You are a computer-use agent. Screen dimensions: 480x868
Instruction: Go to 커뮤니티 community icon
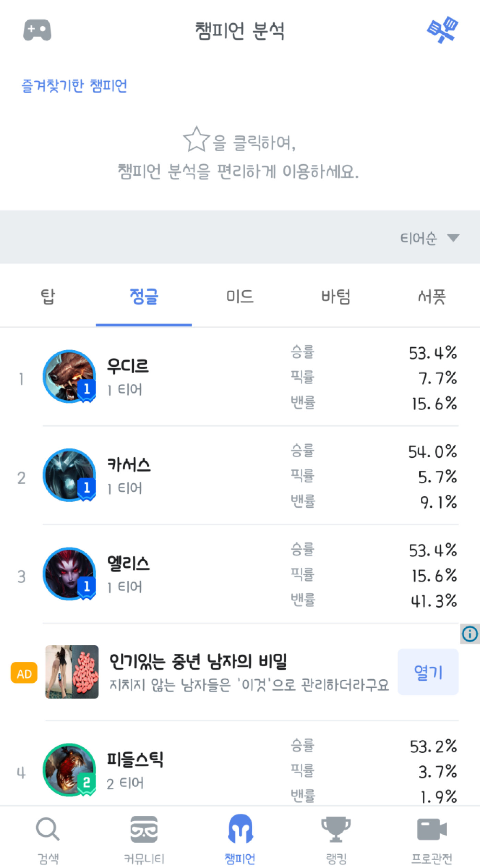(x=144, y=829)
